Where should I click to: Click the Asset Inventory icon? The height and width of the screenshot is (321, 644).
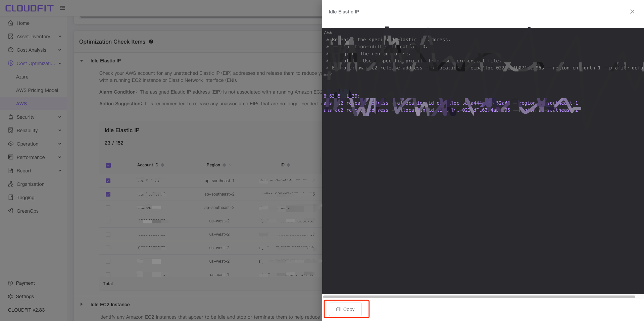(x=11, y=36)
